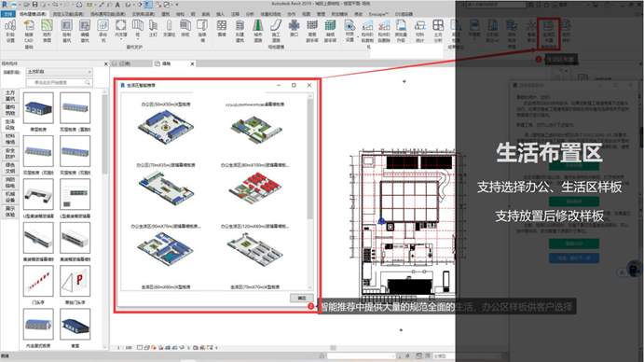Select the 生活设施 side category tab

(x=10, y=125)
